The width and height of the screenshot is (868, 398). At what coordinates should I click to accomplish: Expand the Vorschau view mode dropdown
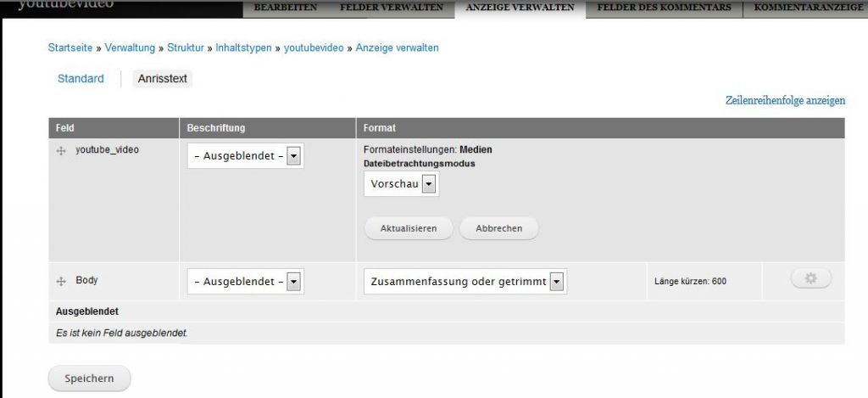tap(401, 184)
